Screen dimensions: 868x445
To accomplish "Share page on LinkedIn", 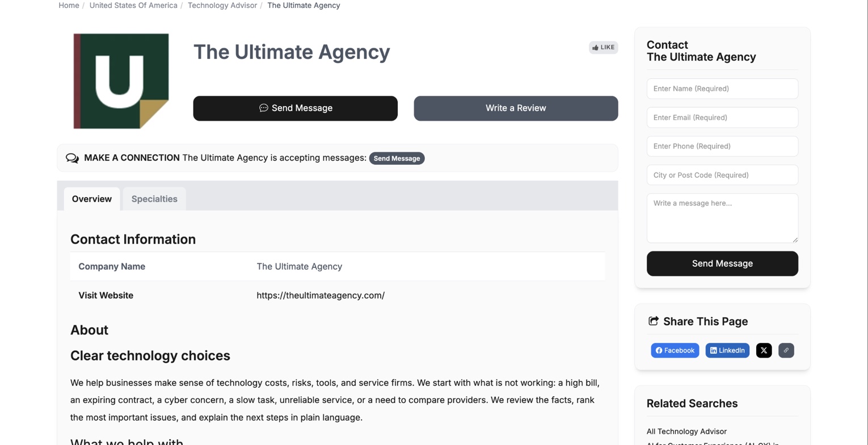I will tap(727, 350).
